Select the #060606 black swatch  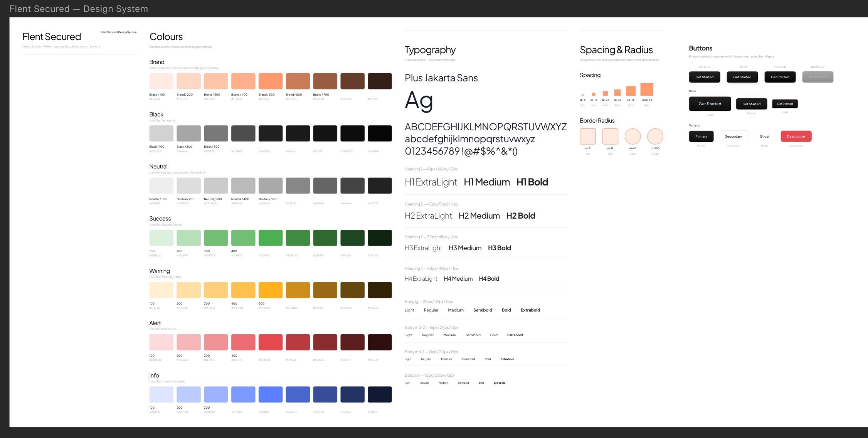[x=380, y=133]
